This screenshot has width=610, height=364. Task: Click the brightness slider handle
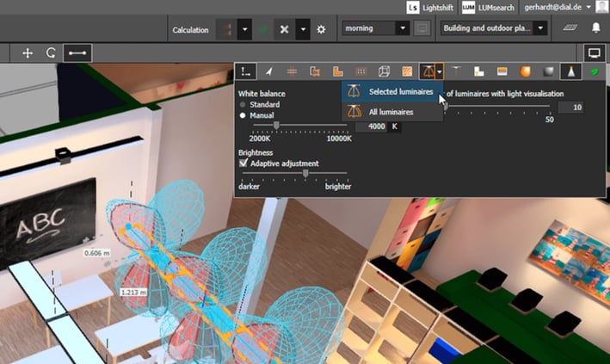coord(305,173)
